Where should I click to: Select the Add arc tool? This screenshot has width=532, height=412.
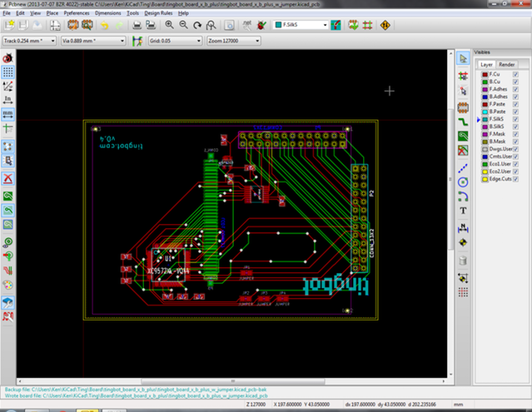tap(463, 196)
